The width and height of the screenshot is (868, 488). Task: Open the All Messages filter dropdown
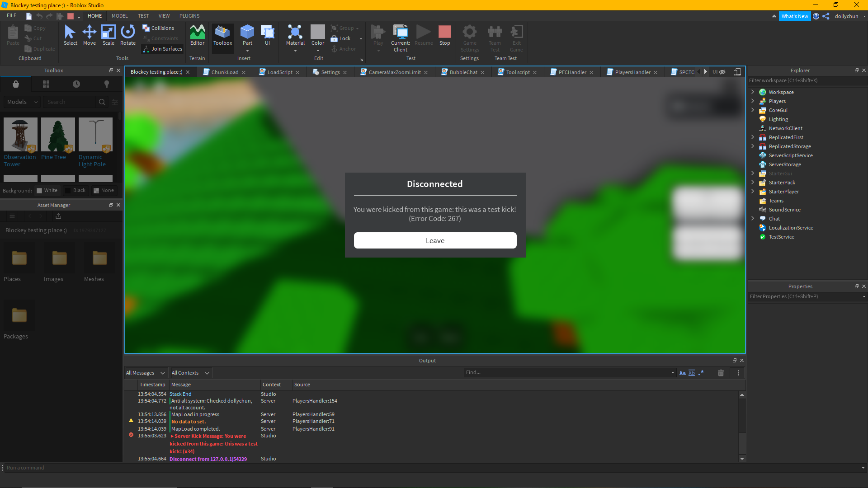(145, 372)
